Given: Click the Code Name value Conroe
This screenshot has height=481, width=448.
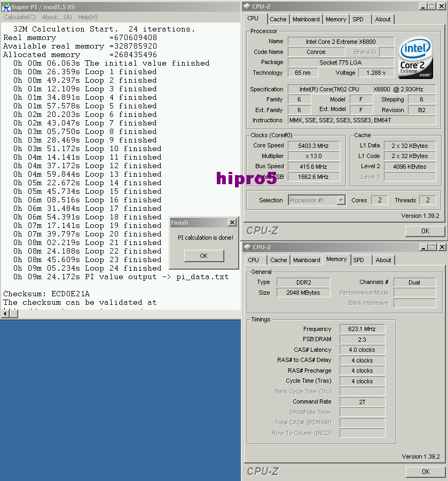Looking at the screenshot, I should point(316,52).
